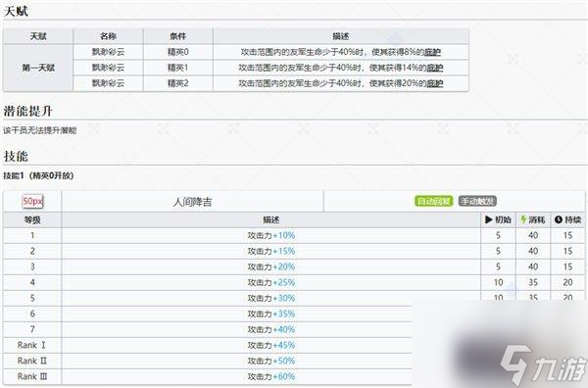Select the 天赋 section heading
The height and width of the screenshot is (388, 588).
(16, 11)
